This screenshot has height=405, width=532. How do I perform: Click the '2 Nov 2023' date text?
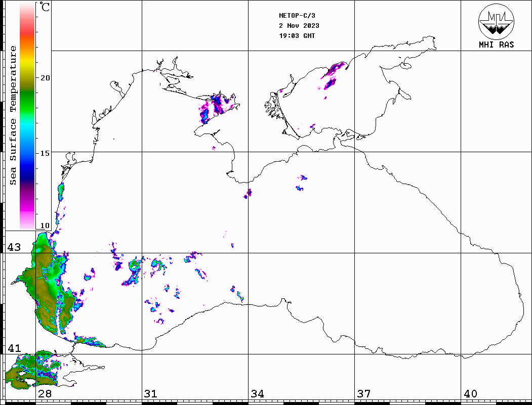click(299, 26)
